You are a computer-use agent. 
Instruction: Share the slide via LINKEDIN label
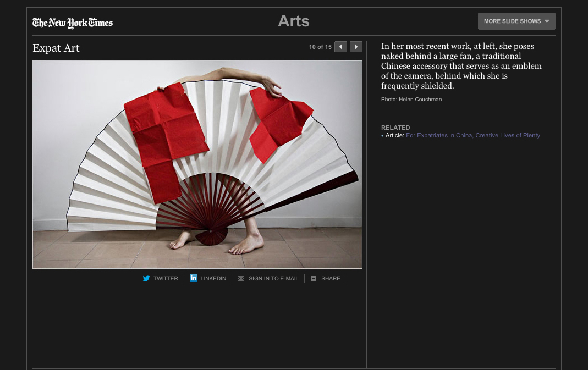[213, 279]
